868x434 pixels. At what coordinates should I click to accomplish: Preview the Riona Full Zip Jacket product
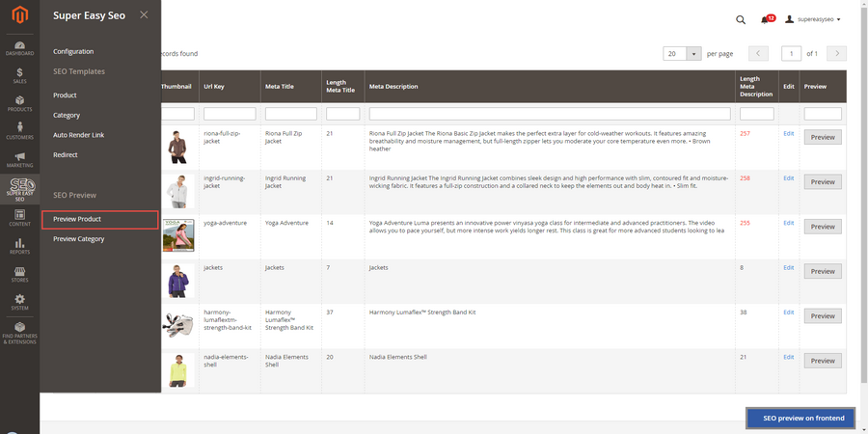tap(823, 137)
